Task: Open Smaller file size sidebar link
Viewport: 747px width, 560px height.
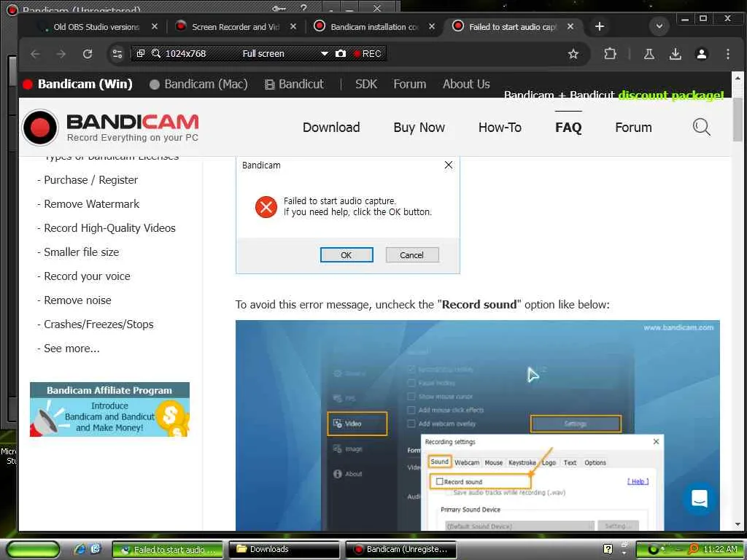Action: tap(82, 252)
